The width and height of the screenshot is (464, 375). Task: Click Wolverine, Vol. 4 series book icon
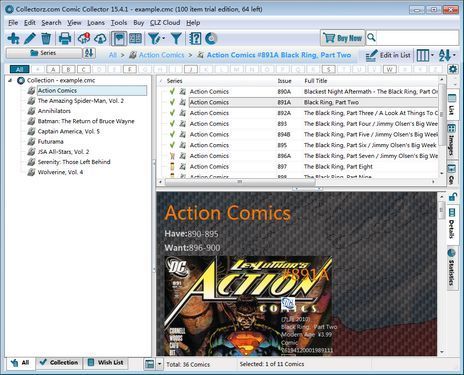31,172
